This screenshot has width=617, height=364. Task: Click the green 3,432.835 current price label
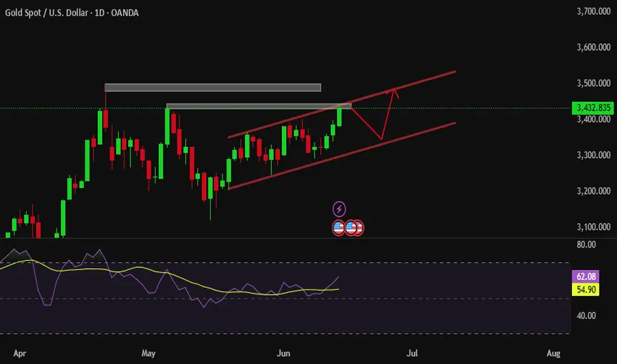593,108
